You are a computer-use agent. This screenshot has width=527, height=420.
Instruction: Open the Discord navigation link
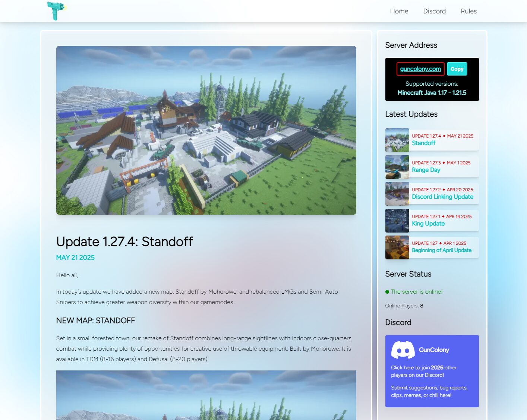[434, 11]
